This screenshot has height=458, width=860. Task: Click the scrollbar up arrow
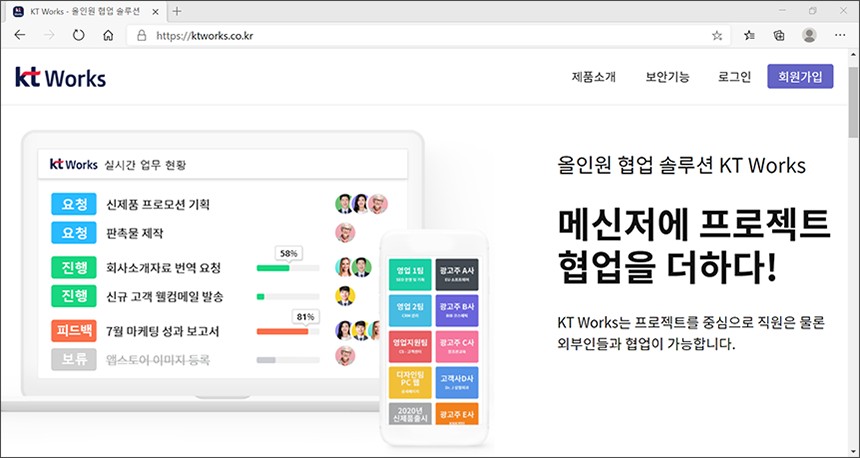853,55
